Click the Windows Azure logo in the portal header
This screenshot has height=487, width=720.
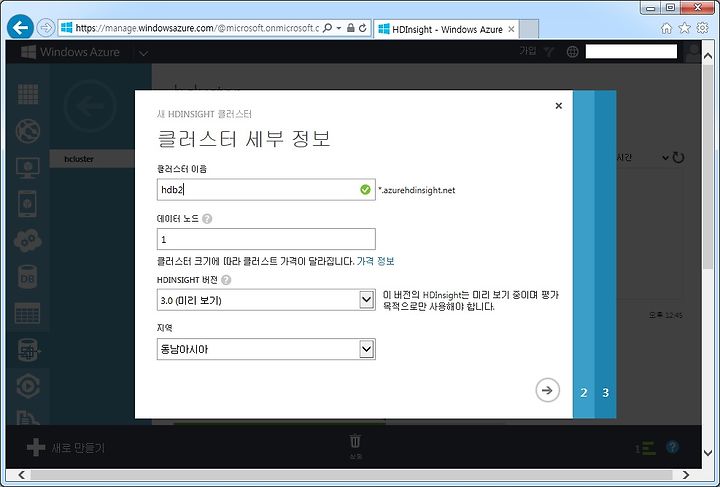pos(70,52)
